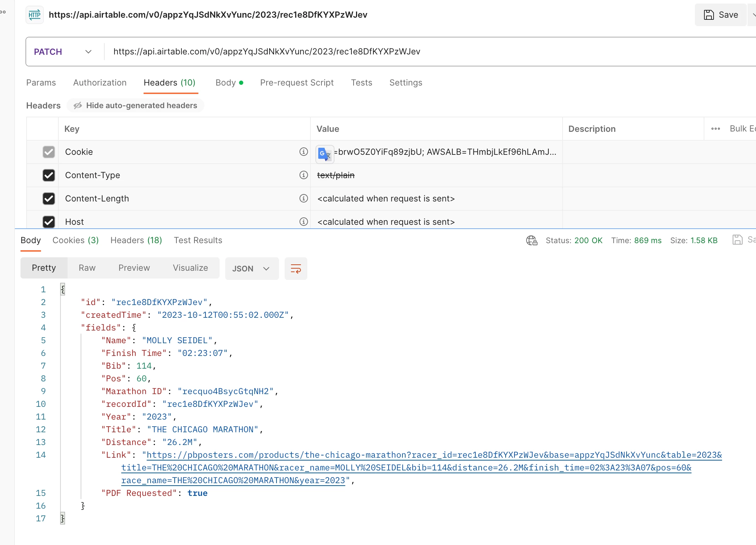The height and width of the screenshot is (545, 756).
Task: Toggle the Host header checkbox
Action: (49, 222)
